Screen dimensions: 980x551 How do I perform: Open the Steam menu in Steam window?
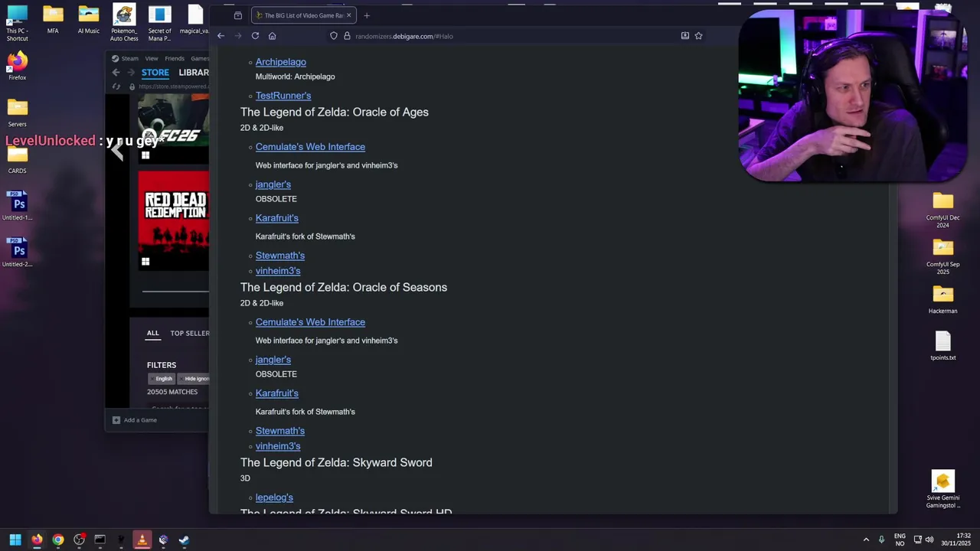click(x=129, y=58)
